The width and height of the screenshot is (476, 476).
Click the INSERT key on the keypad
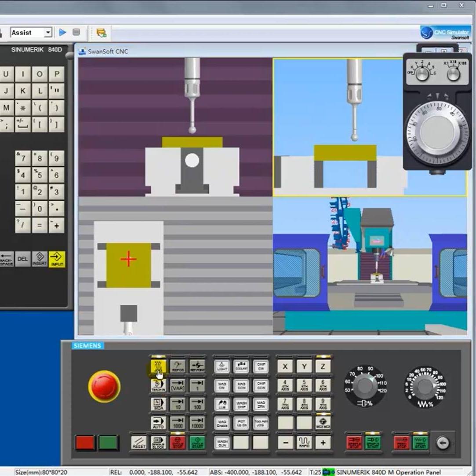pos(40,259)
